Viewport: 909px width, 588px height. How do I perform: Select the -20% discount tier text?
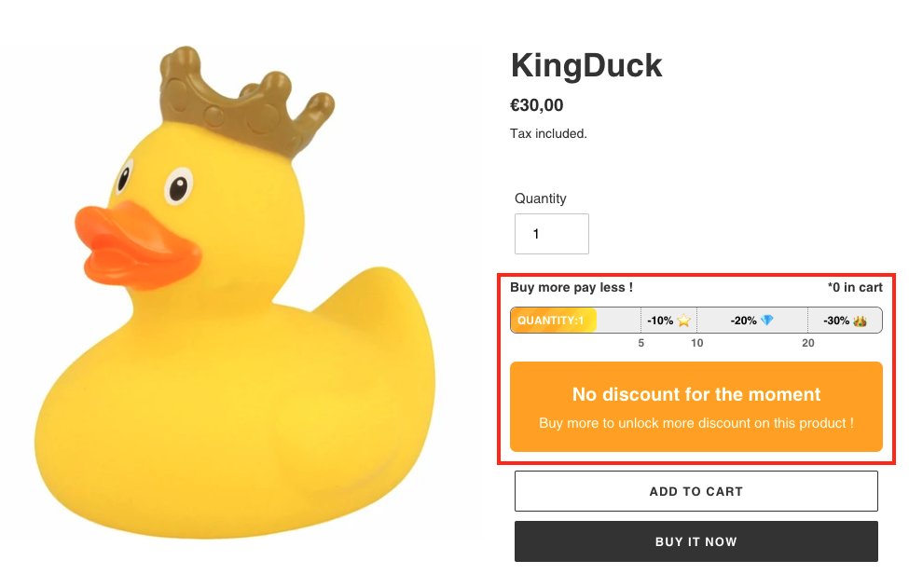pyautogui.click(x=743, y=321)
